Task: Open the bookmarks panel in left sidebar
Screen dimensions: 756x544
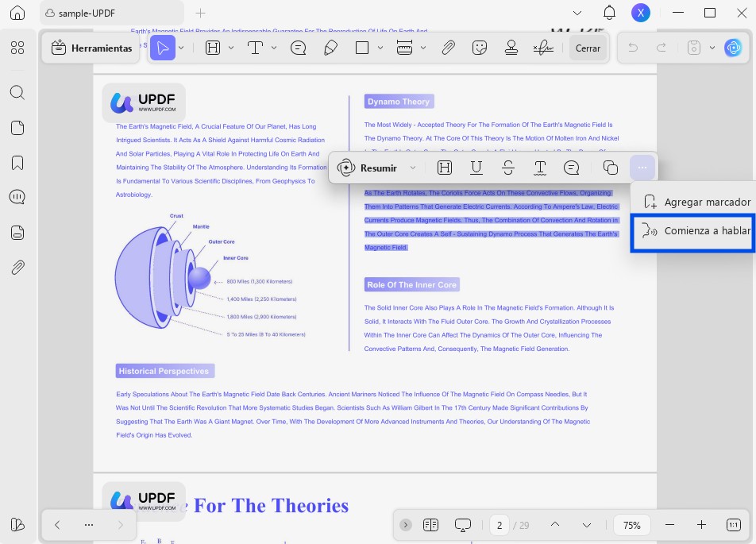Action: point(17,163)
